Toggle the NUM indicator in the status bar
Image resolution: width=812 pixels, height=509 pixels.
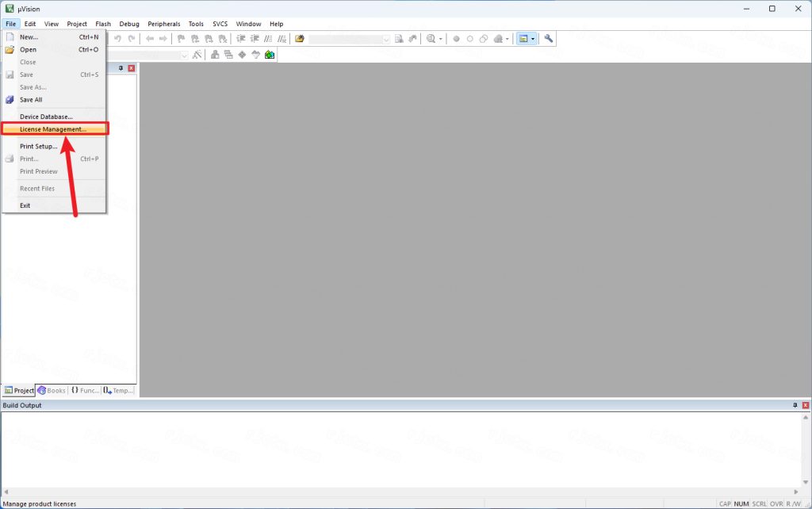click(x=740, y=503)
